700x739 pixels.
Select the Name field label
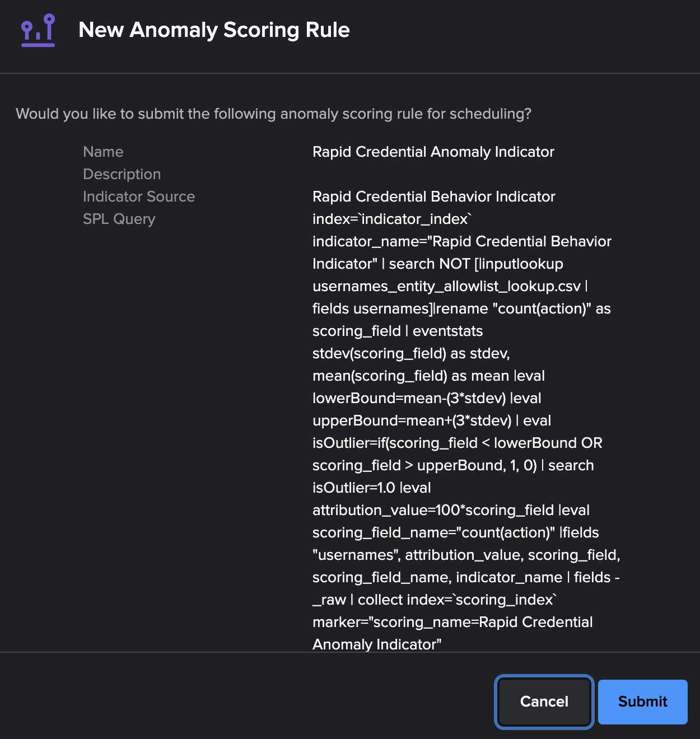click(x=103, y=152)
